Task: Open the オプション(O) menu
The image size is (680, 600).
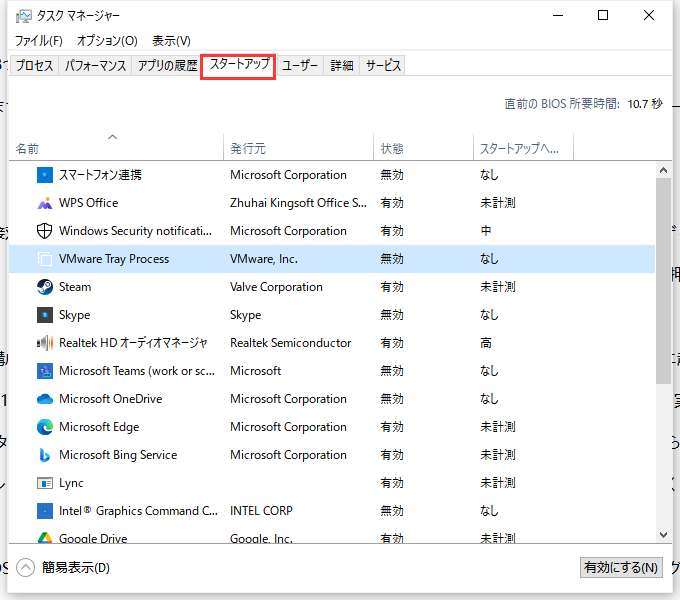Action: point(107,41)
